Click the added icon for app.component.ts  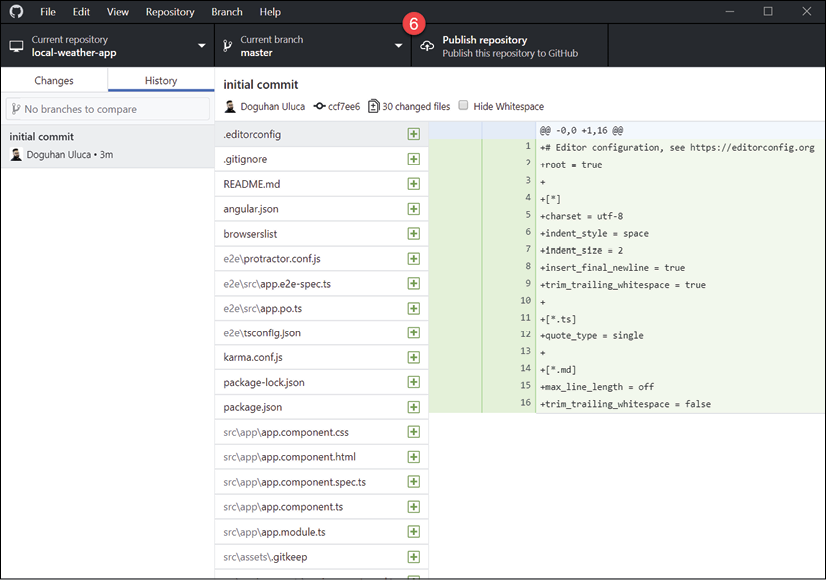click(414, 507)
